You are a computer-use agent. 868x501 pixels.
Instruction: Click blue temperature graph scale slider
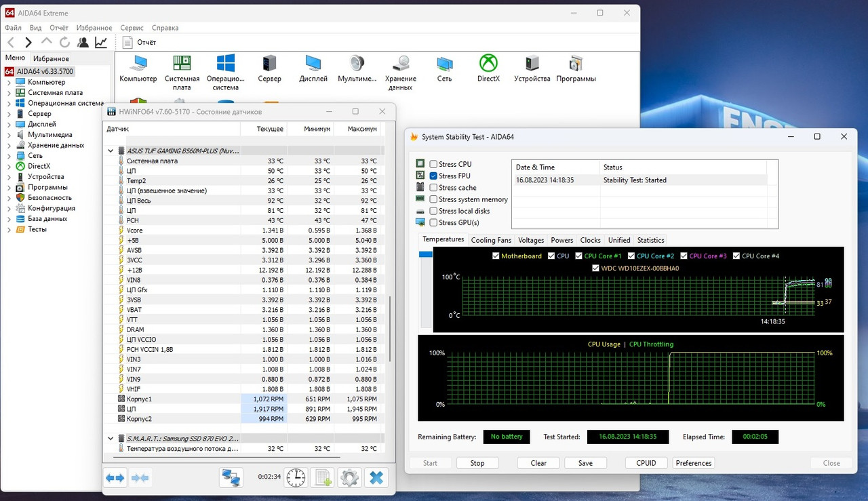point(425,254)
